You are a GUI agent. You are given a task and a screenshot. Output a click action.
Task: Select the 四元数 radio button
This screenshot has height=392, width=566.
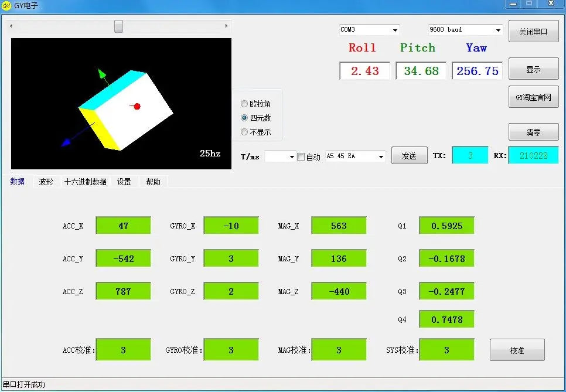244,118
